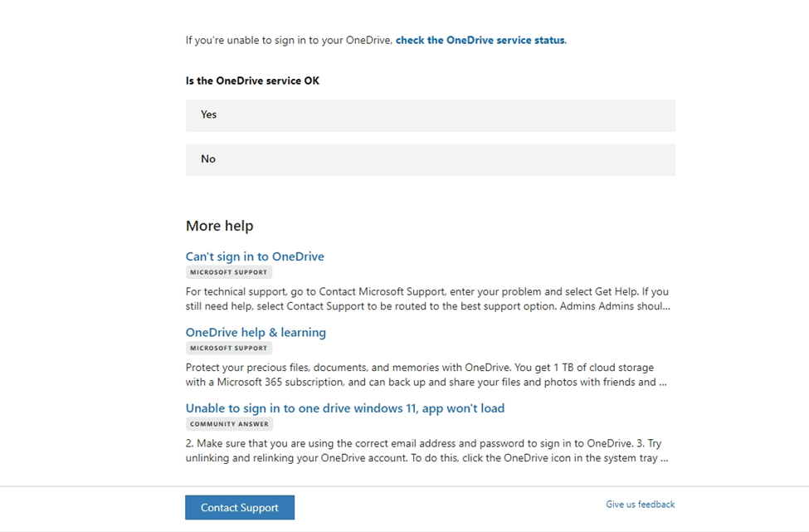Click the line 'unlinking and relinking your OneDrive account'

pos(426,457)
